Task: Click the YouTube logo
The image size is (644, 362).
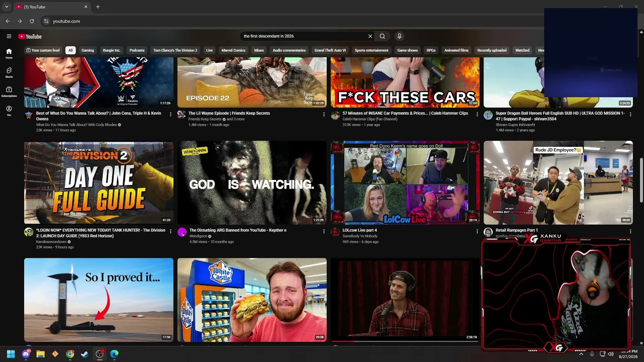Action: (x=30, y=36)
